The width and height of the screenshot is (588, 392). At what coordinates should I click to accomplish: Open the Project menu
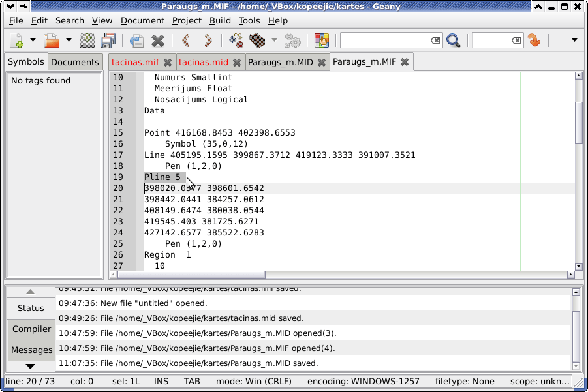(187, 21)
